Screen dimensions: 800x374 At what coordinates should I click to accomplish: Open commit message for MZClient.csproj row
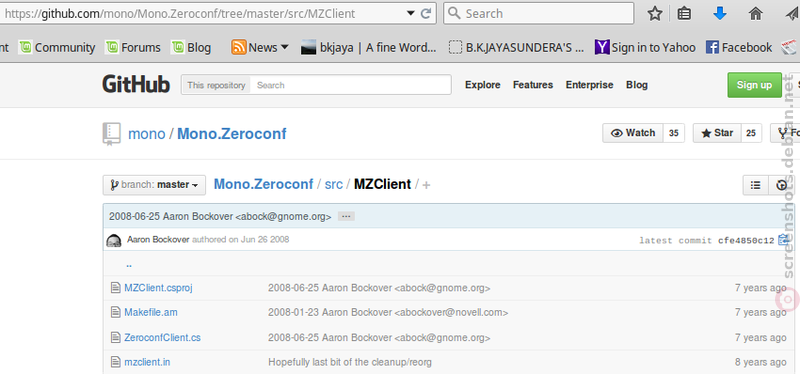[x=379, y=288]
